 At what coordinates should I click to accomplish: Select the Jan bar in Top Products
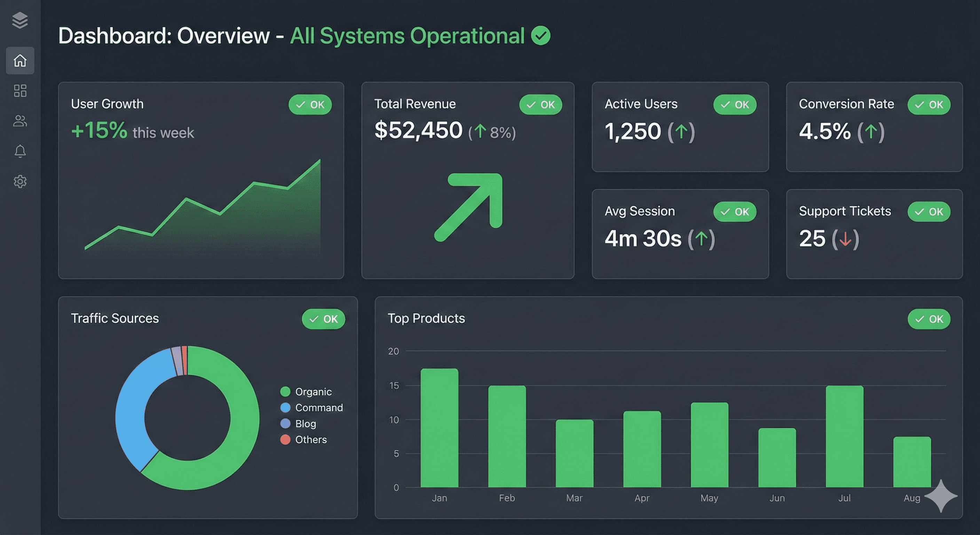[x=440, y=428]
